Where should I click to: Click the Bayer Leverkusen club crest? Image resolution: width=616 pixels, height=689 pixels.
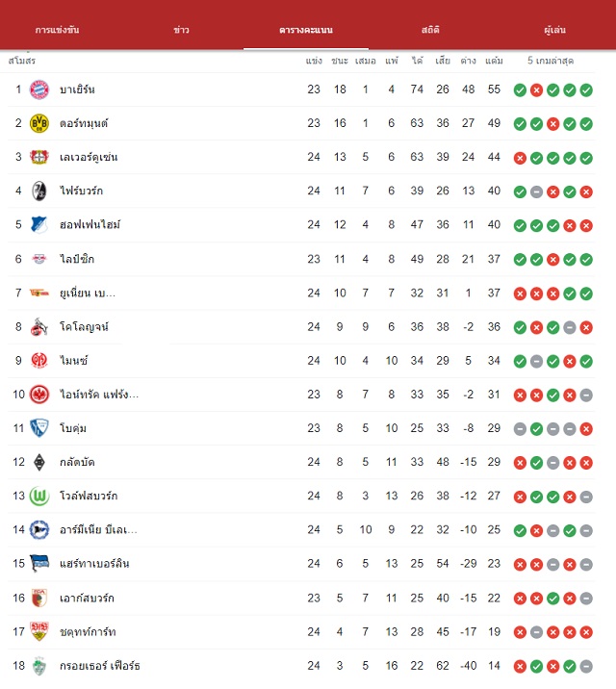pos(39,157)
